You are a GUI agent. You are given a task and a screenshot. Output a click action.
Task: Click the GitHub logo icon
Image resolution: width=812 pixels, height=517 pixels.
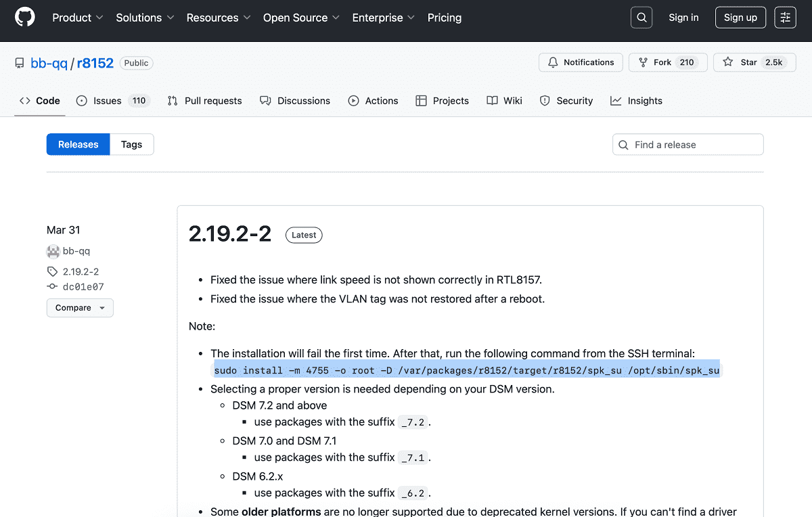(x=25, y=18)
